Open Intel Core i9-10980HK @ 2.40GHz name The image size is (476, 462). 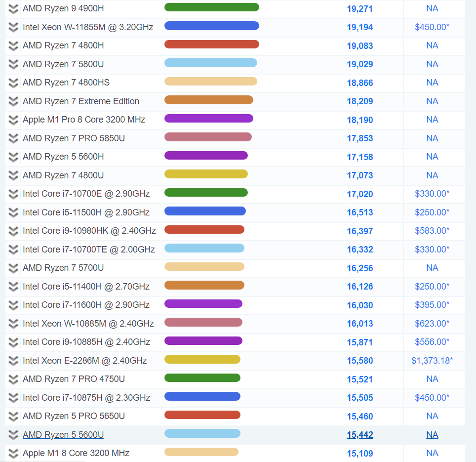(89, 231)
